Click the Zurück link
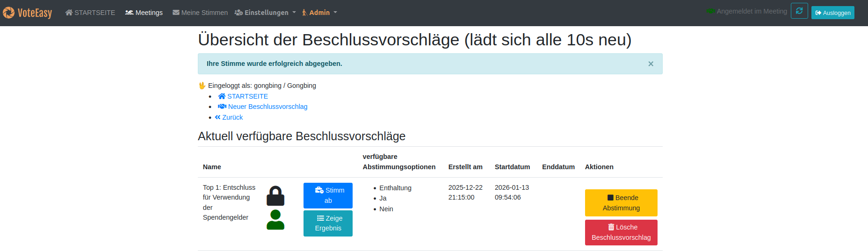 point(229,117)
